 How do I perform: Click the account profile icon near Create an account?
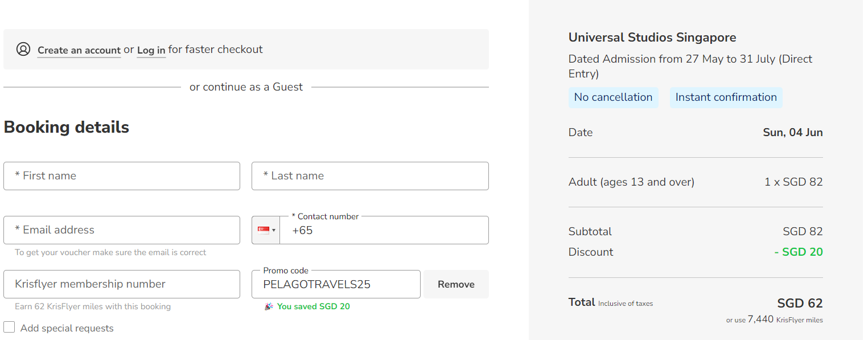click(23, 49)
